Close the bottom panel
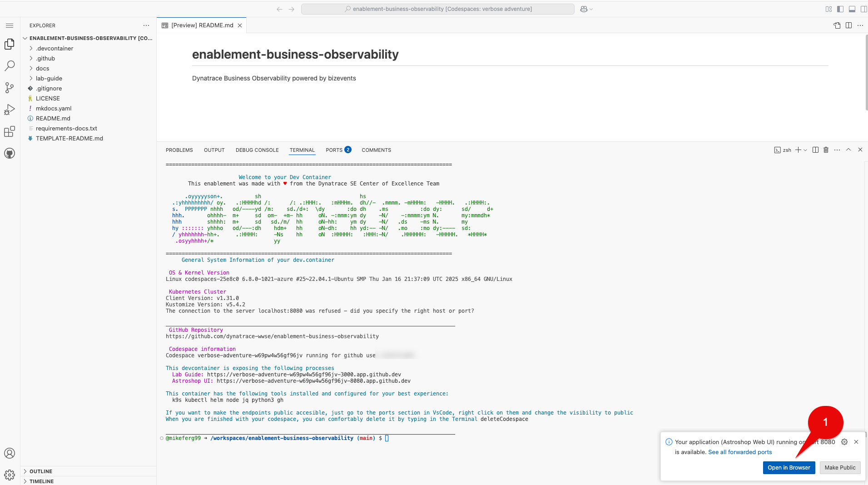This screenshot has width=868, height=485. point(860,150)
